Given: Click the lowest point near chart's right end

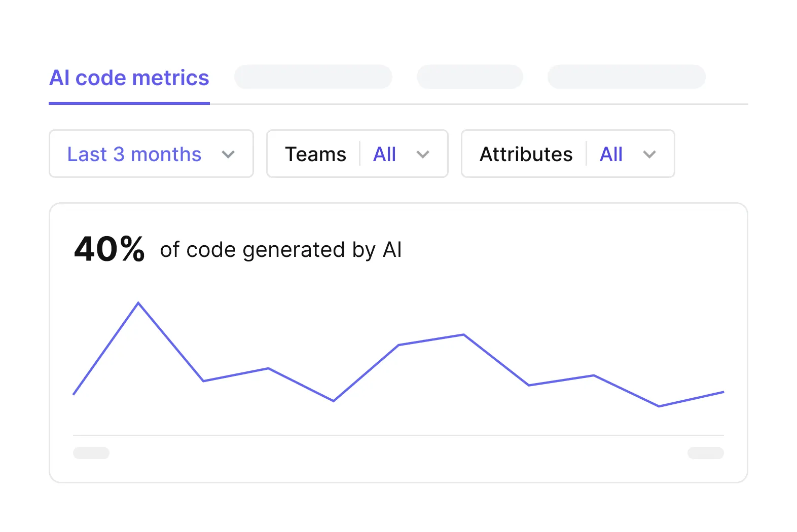Looking at the screenshot, I should [x=659, y=406].
